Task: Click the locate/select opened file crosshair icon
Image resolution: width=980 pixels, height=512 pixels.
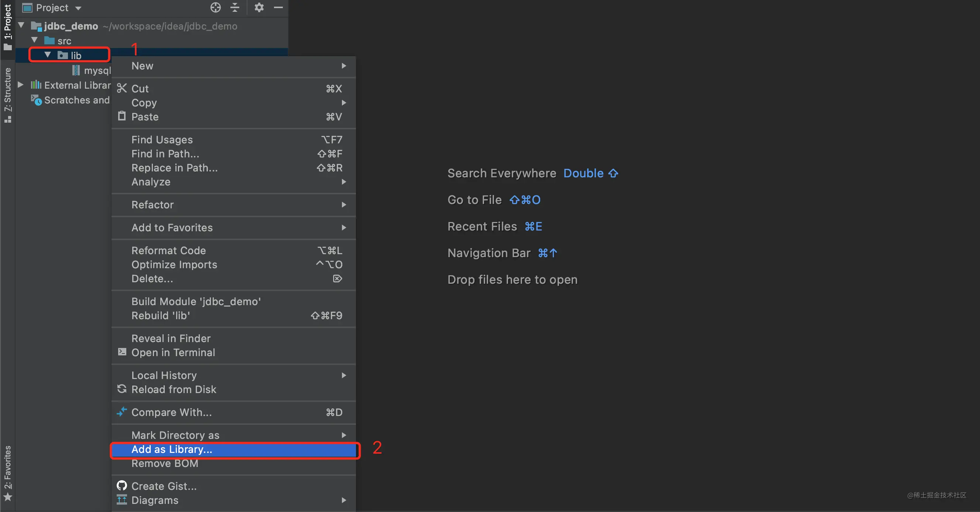Action: (x=215, y=8)
